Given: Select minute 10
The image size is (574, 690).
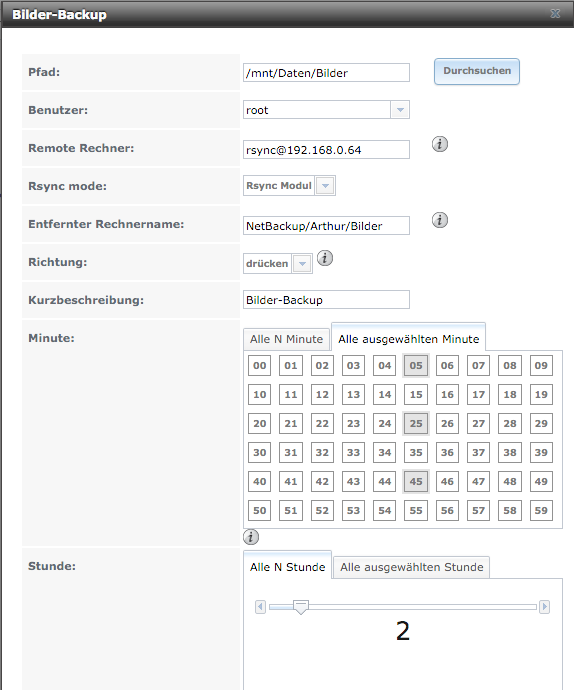Looking at the screenshot, I should [x=259, y=394].
